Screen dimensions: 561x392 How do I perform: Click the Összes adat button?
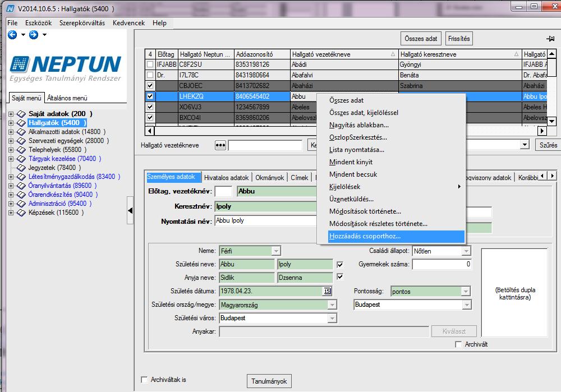[x=421, y=39]
